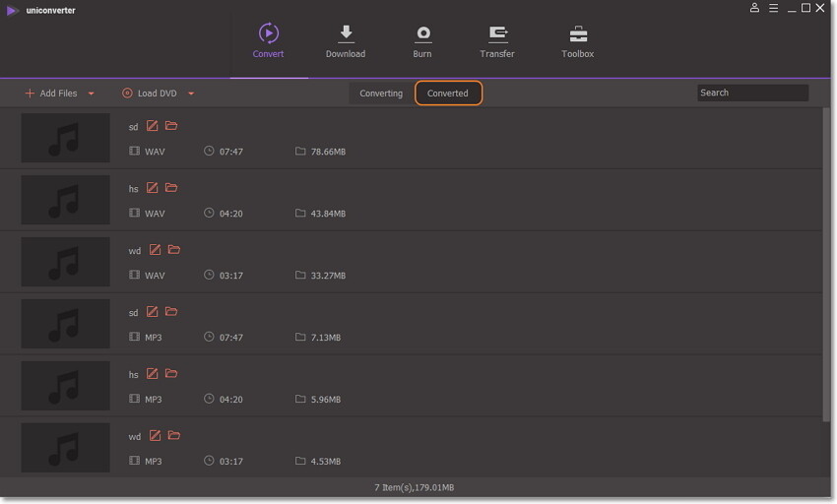Click the Load DVD button

pyautogui.click(x=150, y=94)
